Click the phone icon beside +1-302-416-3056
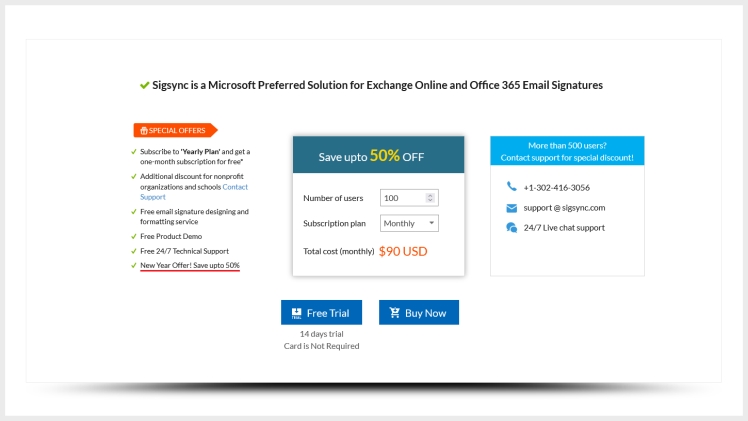Viewport: 748px width, 421px height. (x=512, y=187)
